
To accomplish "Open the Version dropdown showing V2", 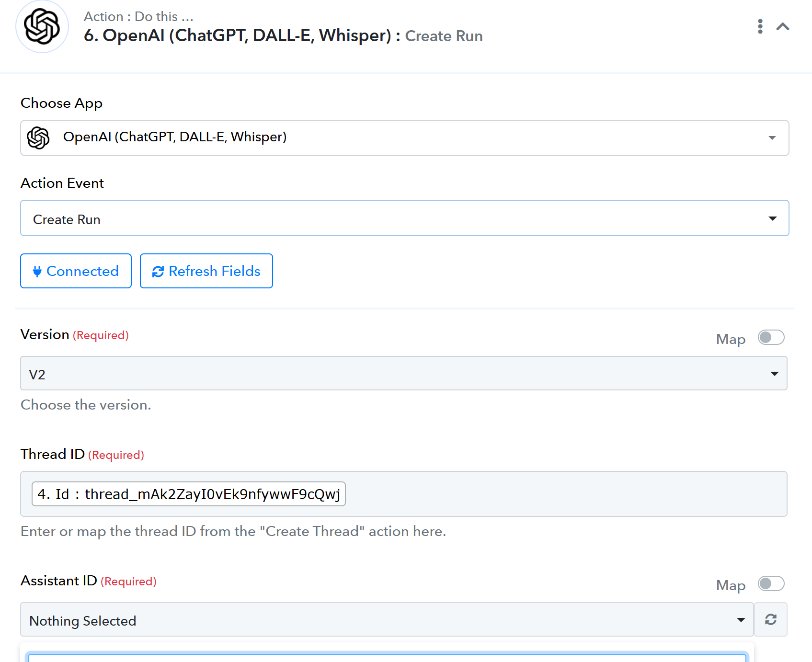I will coord(403,373).
